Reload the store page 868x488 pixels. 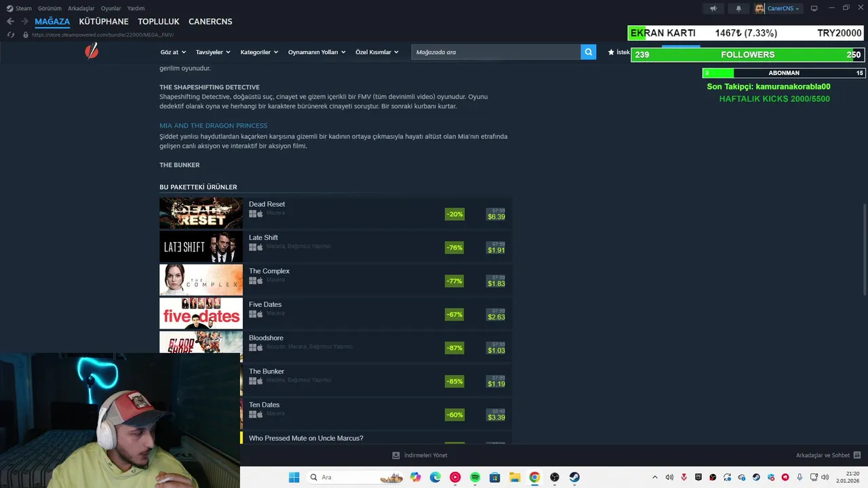click(x=10, y=35)
